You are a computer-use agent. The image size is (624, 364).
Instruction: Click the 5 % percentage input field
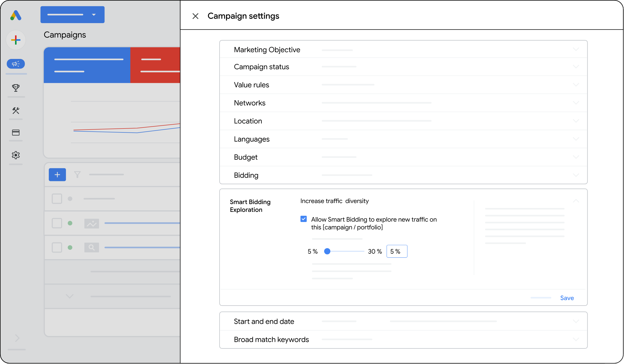click(x=397, y=251)
